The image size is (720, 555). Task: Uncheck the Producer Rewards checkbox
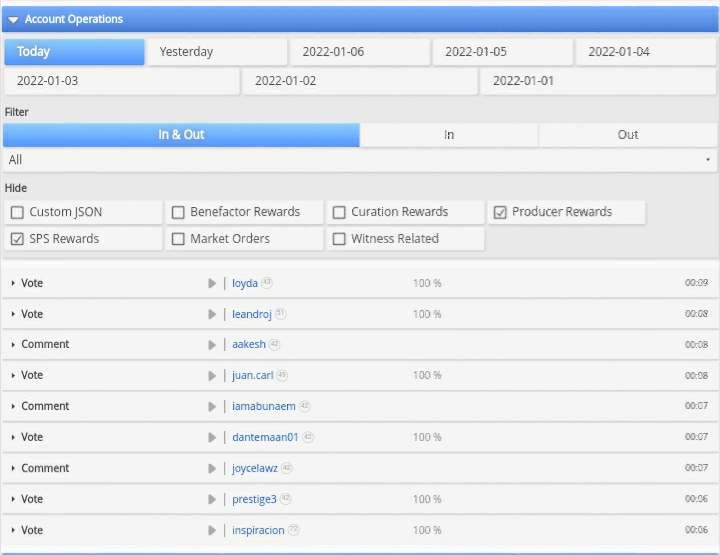pyautogui.click(x=500, y=213)
